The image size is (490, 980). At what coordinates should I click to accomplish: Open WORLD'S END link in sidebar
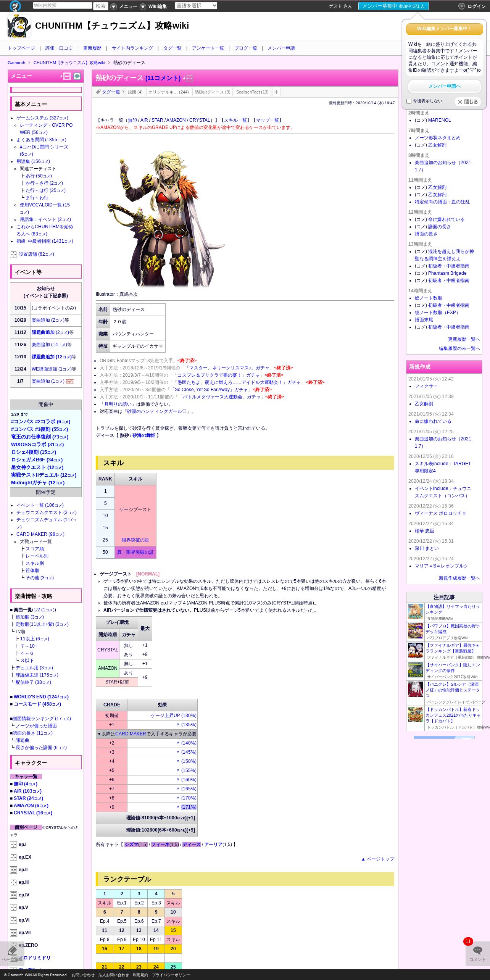41,697
